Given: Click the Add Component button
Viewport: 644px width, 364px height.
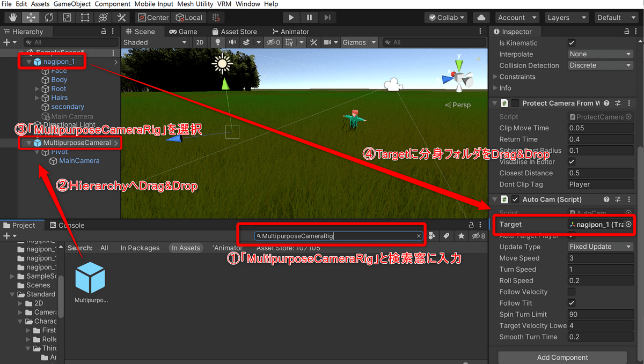Looking at the screenshot, I should 562,358.
